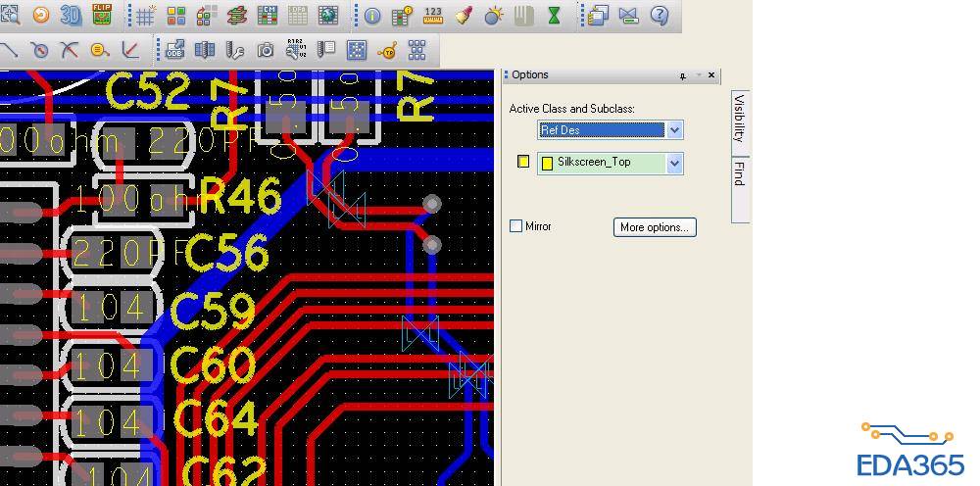Click the R1R2 rename refdes icon
The width and height of the screenshot is (980, 486).
click(x=296, y=49)
